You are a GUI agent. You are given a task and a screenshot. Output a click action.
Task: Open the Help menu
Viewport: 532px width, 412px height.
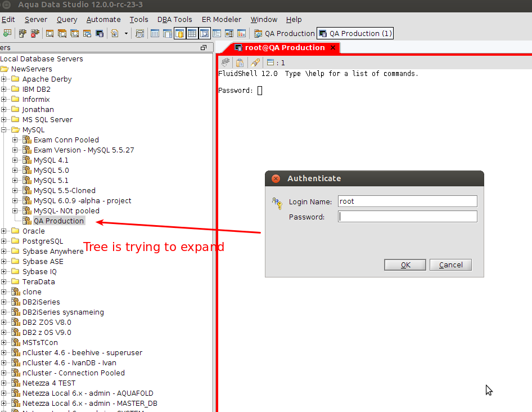tap(294, 19)
